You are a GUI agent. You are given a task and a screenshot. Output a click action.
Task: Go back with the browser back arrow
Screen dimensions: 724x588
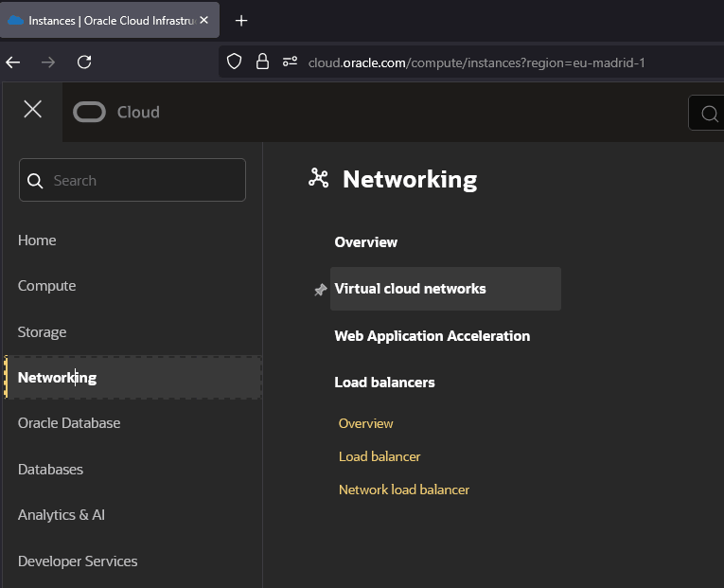(x=13, y=62)
